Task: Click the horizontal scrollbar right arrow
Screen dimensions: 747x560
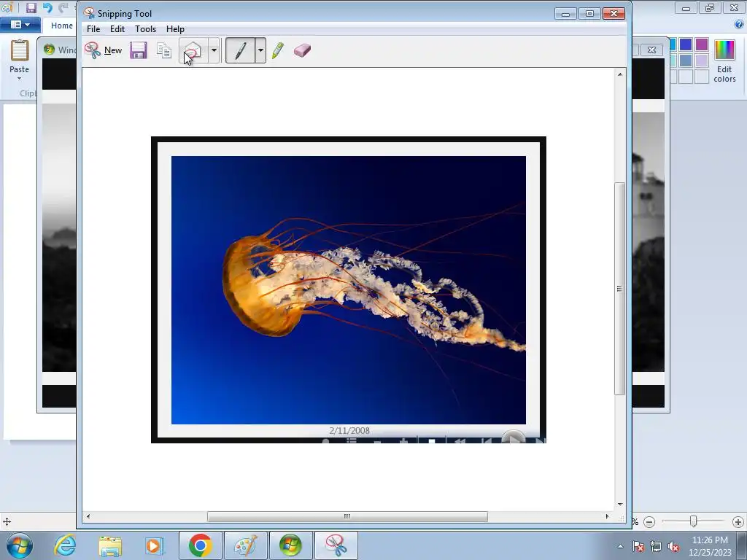Action: tap(607, 517)
